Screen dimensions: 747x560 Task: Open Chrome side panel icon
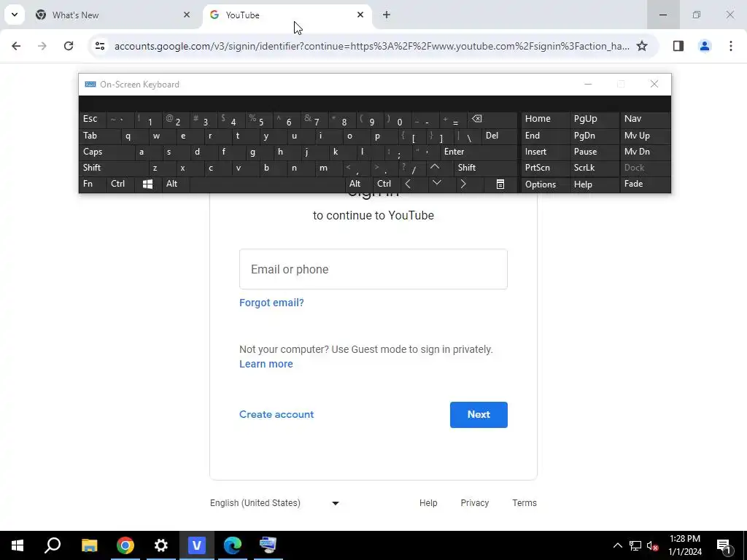[678, 46]
